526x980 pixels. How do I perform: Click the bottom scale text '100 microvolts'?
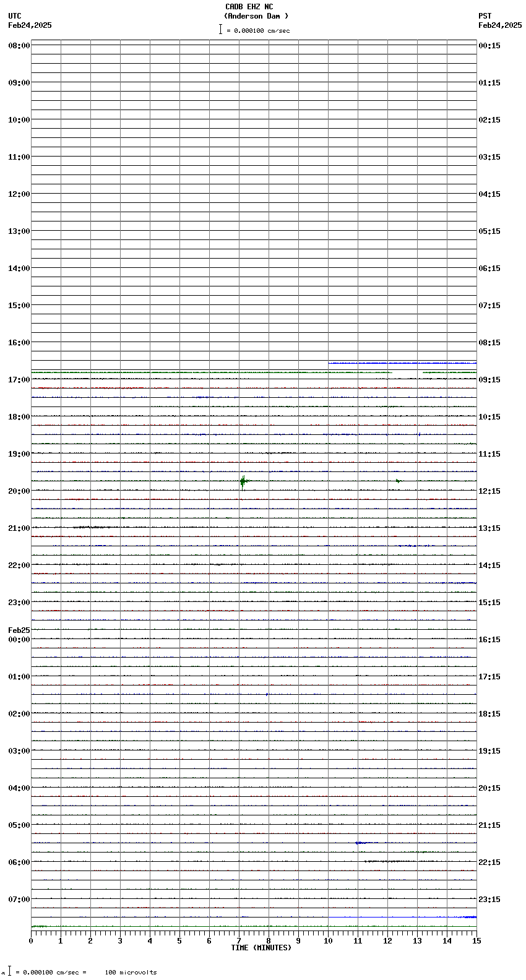click(131, 973)
